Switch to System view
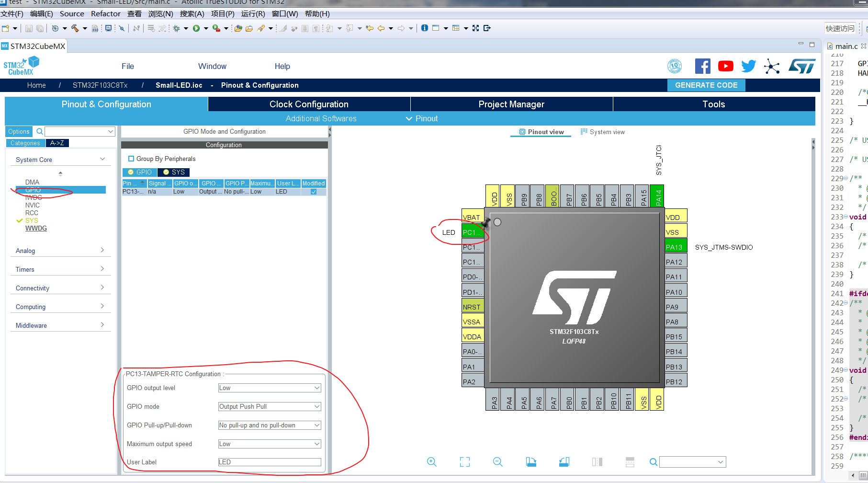The image size is (868, 483). (602, 132)
